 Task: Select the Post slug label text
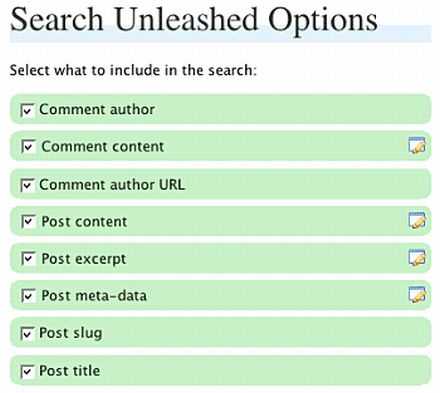coord(71,333)
